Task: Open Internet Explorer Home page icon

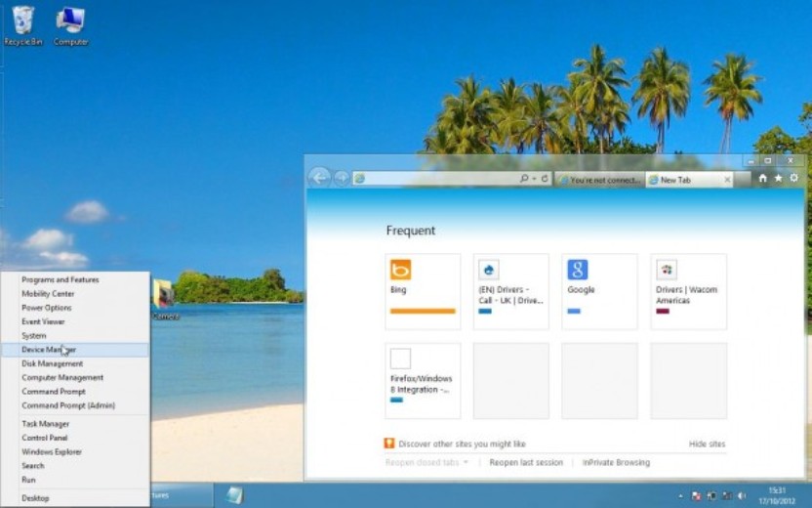Action: [x=762, y=178]
